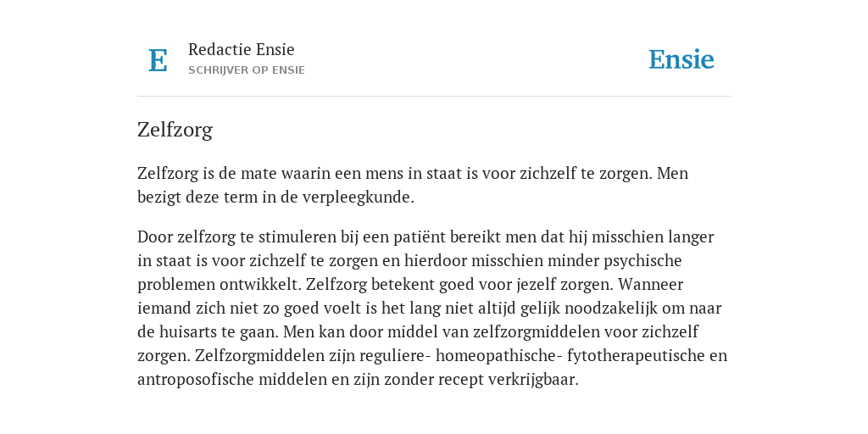Select the Zelfzorg article heading
The height and width of the screenshot is (434, 868).
click(175, 130)
